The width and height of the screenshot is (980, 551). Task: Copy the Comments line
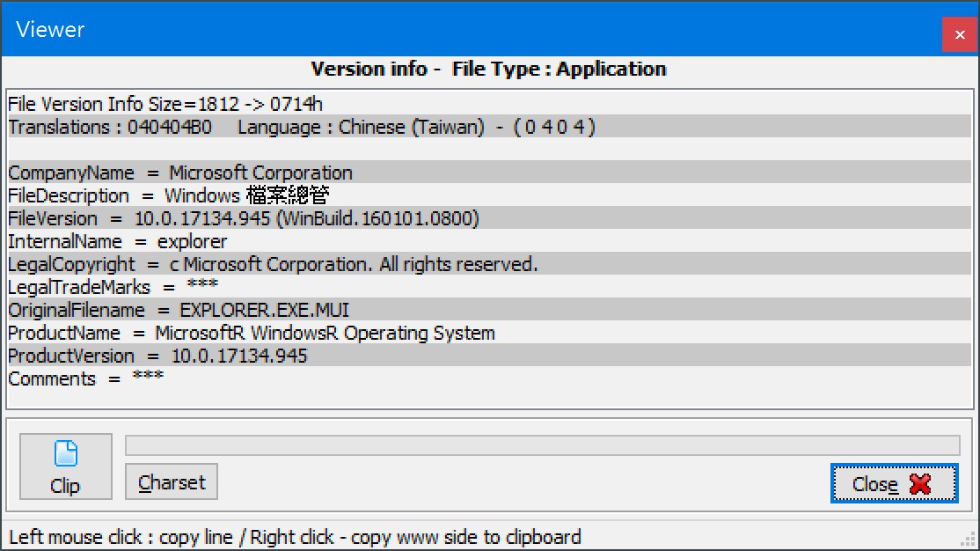click(x=490, y=378)
